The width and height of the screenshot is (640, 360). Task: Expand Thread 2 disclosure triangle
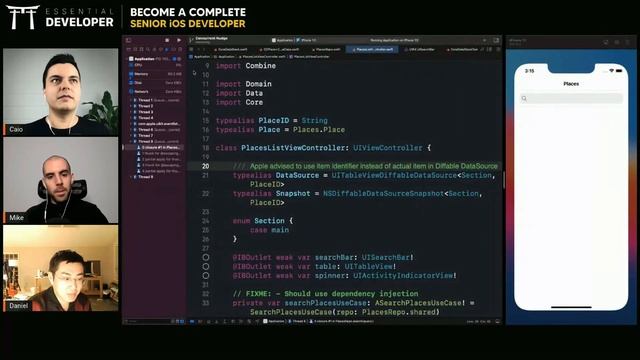point(131,106)
